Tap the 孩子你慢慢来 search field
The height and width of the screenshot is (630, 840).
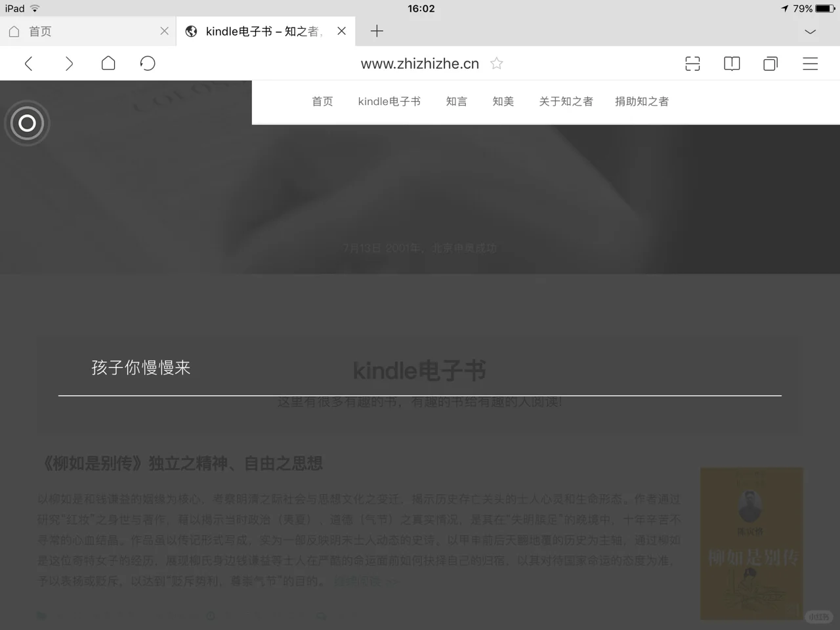coord(420,368)
